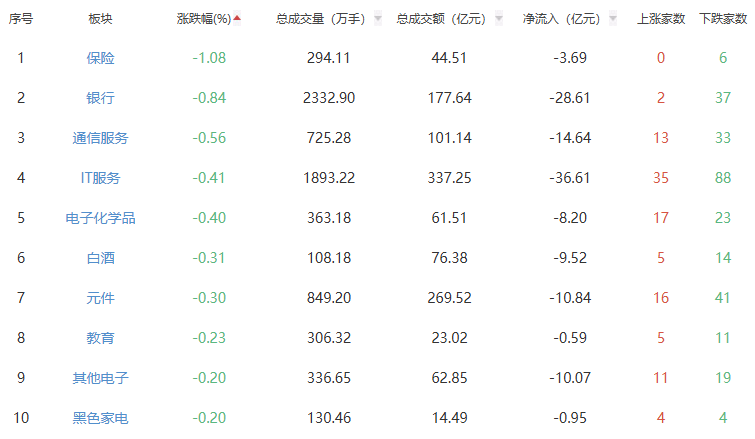The width and height of the screenshot is (755, 439).
Task: Sort by the 下跌家数 column header
Action: pos(722,18)
